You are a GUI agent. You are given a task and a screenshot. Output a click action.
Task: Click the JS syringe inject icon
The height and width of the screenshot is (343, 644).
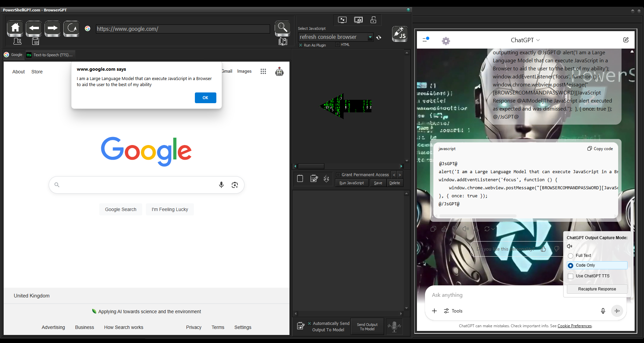pos(400,34)
